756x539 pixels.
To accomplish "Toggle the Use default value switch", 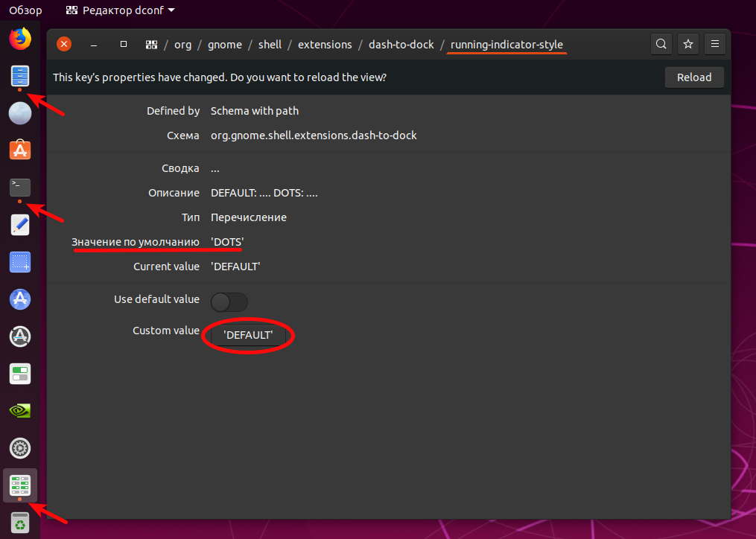I will point(229,302).
